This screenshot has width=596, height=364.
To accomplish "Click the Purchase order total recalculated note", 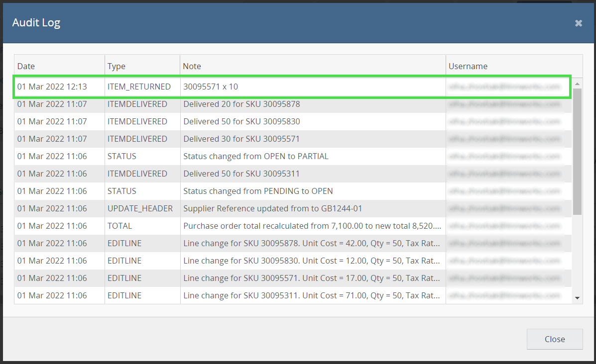I will 313,226.
